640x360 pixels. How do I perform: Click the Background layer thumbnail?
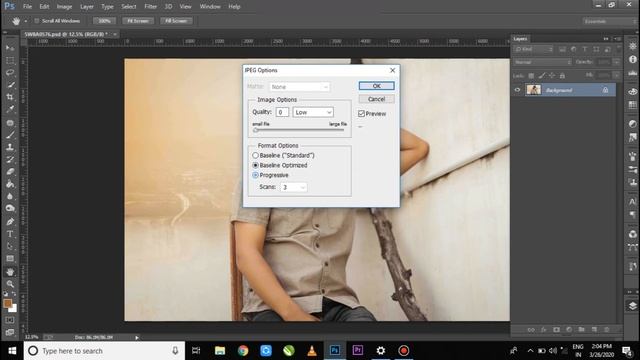tap(533, 90)
